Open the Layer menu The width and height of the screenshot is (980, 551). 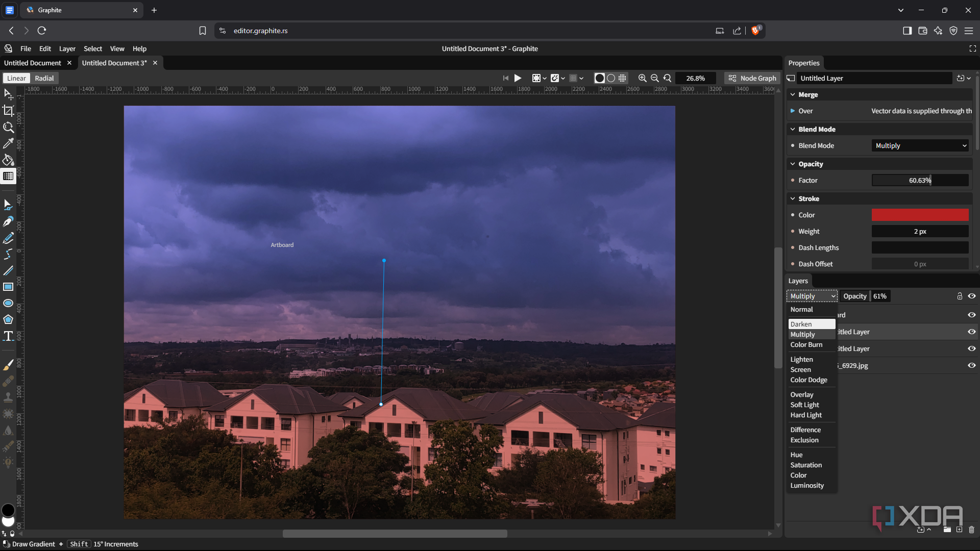tap(67, 48)
